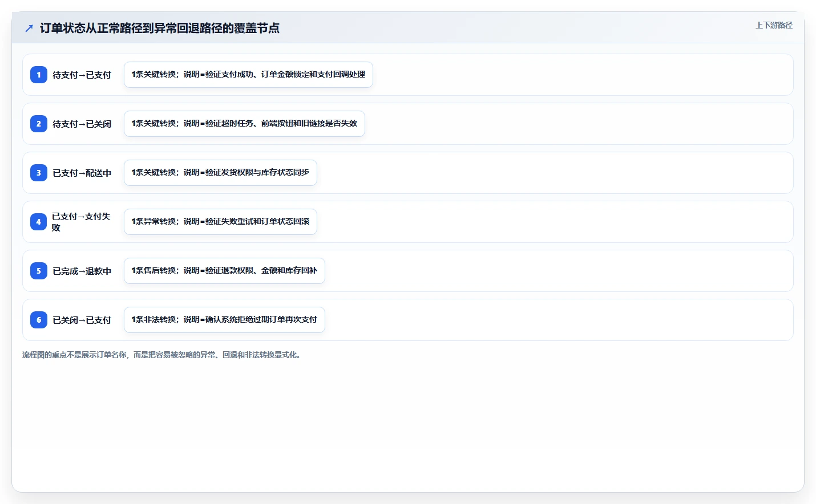
Task: Select step number badge 2
Action: [39, 124]
